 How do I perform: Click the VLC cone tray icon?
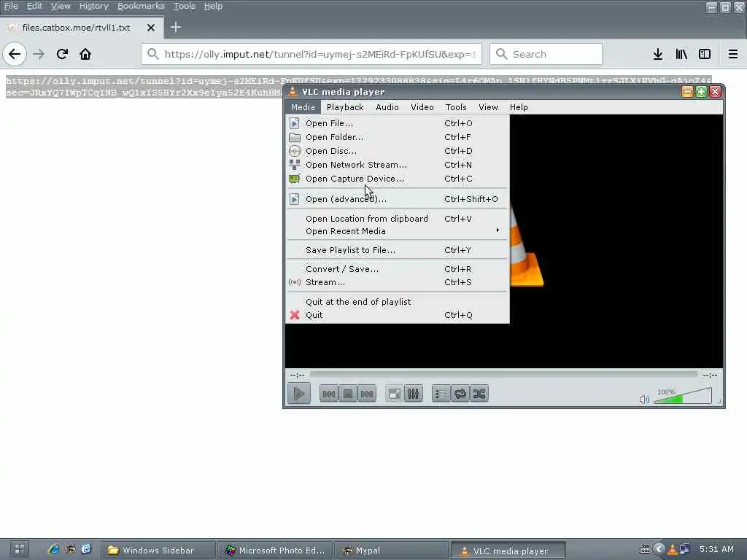coord(672,550)
